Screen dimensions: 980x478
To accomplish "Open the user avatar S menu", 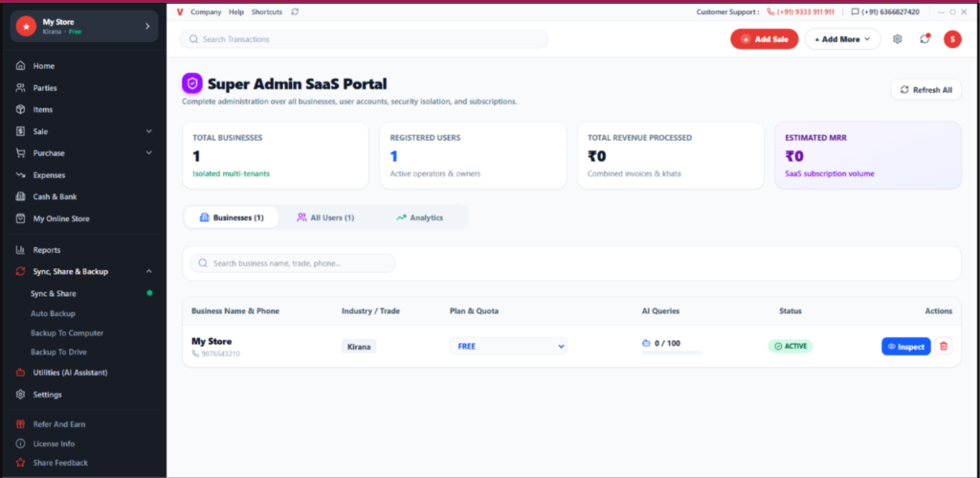I will (x=952, y=38).
